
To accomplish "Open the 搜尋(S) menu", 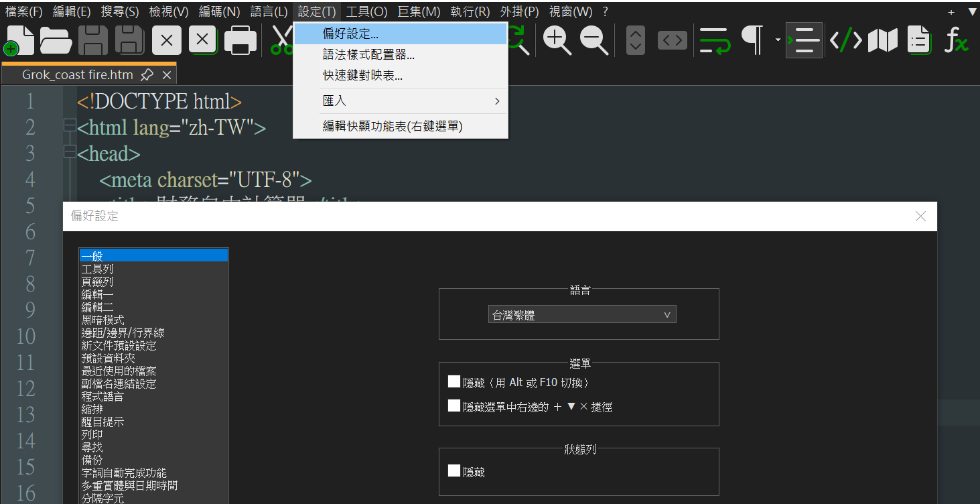I will pyautogui.click(x=120, y=11).
